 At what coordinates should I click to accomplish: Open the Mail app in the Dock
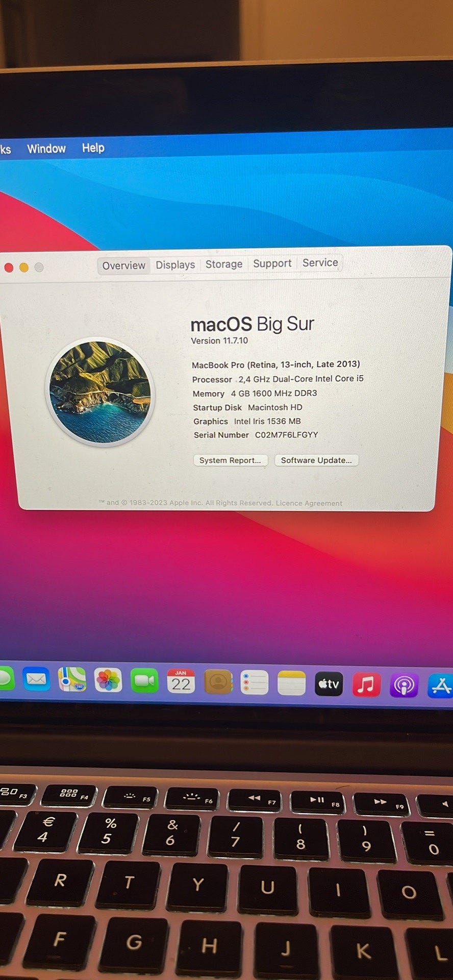(x=36, y=679)
